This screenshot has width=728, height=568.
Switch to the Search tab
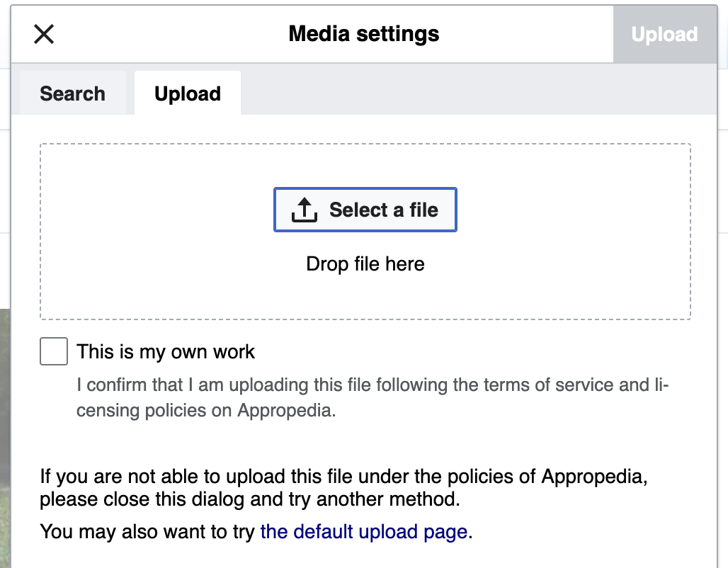(x=72, y=93)
